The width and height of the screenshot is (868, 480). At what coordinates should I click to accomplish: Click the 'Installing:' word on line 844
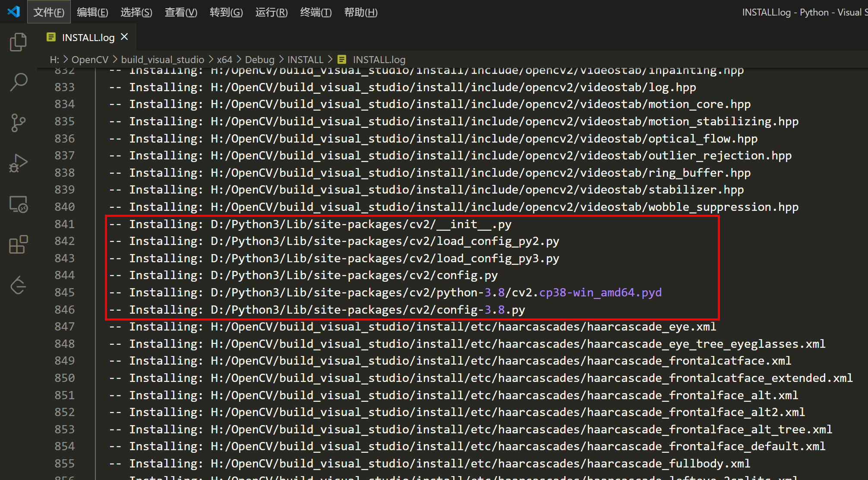(166, 275)
